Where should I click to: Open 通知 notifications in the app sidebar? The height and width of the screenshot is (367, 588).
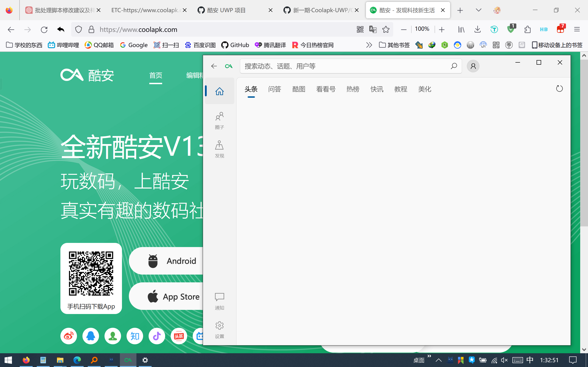pos(219,301)
